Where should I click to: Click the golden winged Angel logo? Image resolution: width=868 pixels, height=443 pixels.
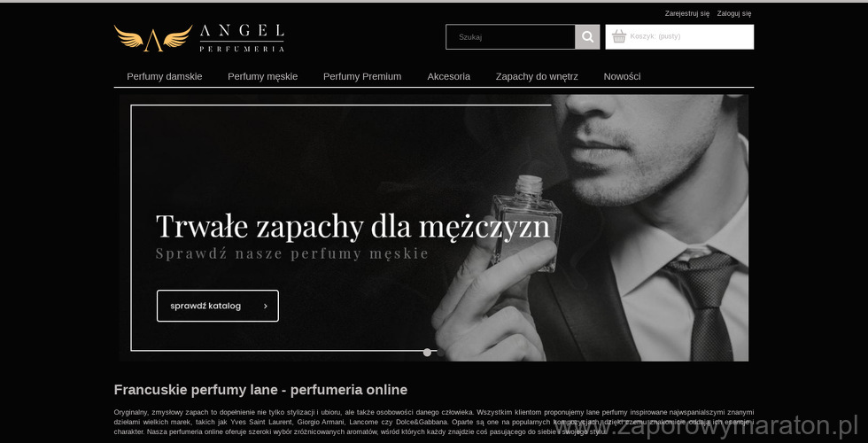(153, 38)
